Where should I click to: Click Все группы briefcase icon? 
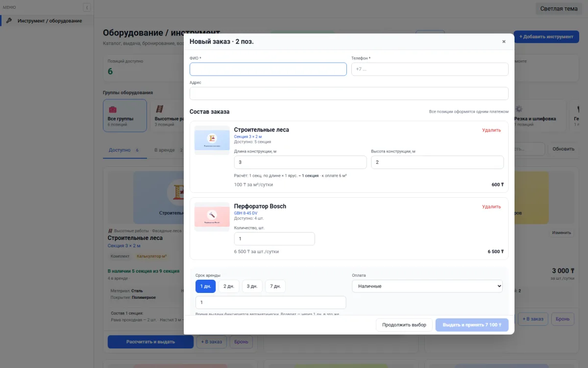click(112, 109)
